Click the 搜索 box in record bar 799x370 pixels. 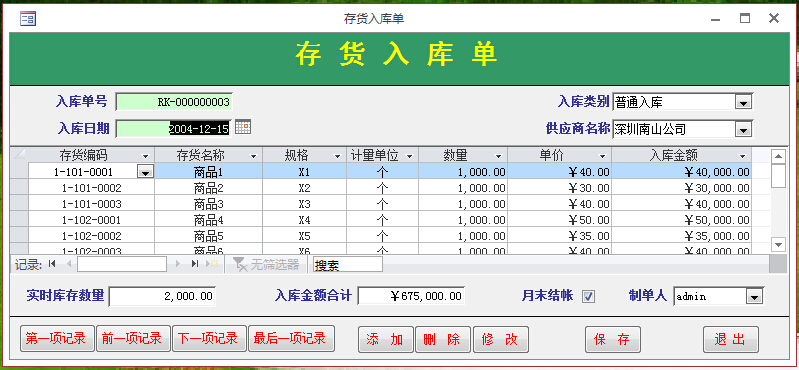[x=348, y=265]
